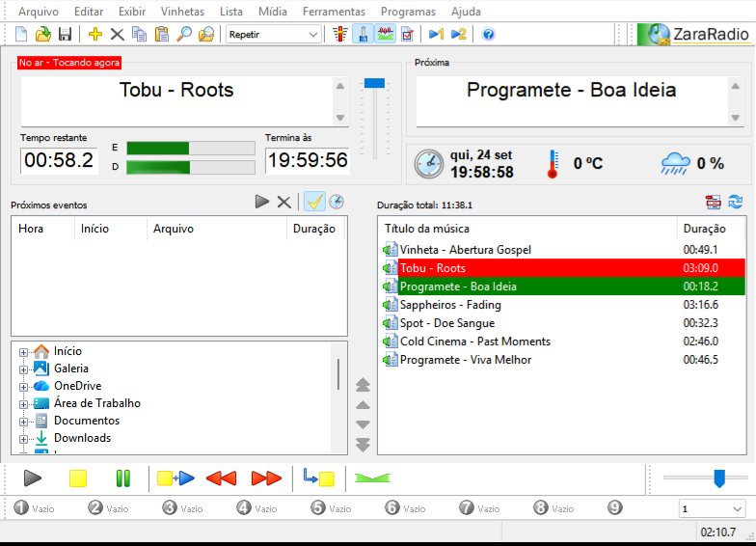Screen dimensions: 756x546
Task: Click the clock icon above events list
Action: click(336, 202)
